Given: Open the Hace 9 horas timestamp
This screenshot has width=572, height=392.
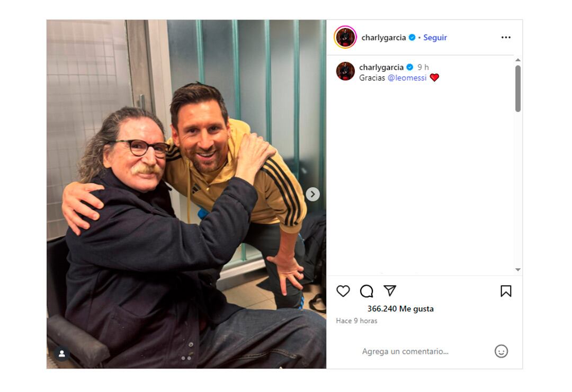Looking at the screenshot, I should tap(356, 321).
